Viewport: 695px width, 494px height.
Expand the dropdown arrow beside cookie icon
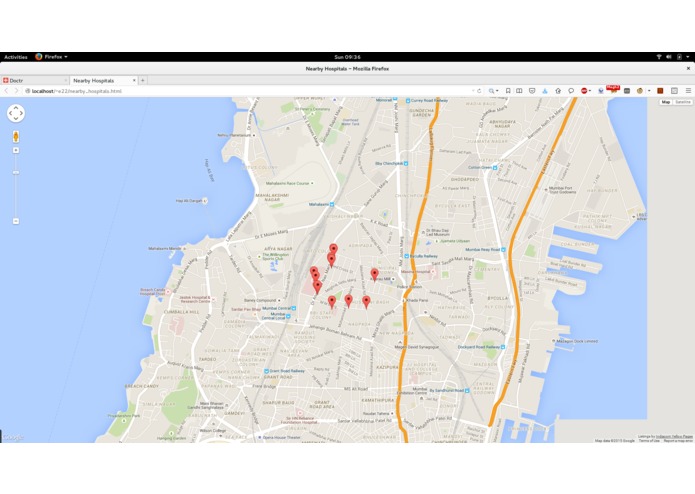coord(649,91)
